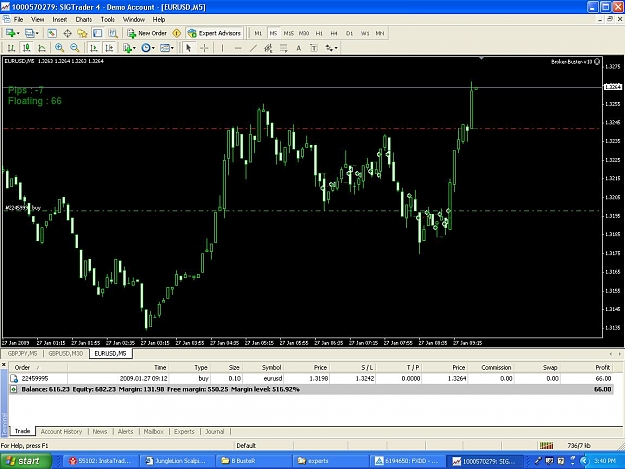Open the Experts terminal tab
The height and width of the screenshot is (469, 625).
click(184, 432)
